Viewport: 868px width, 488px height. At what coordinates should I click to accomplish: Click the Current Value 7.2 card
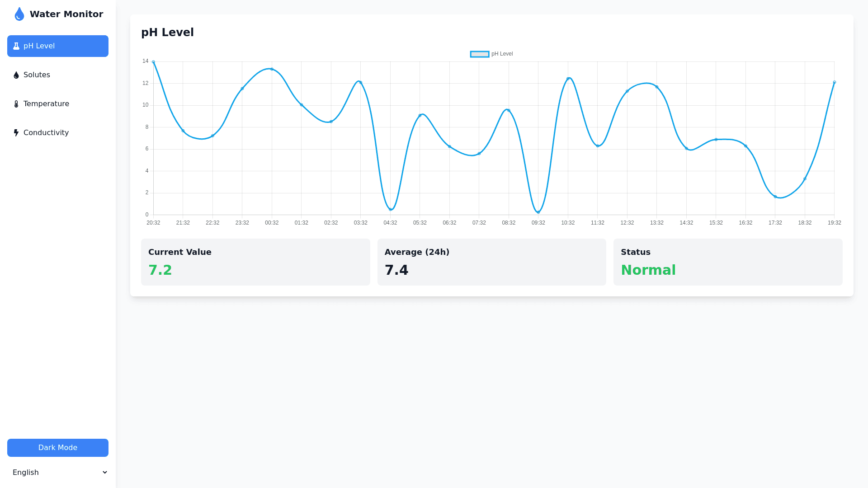(x=255, y=262)
